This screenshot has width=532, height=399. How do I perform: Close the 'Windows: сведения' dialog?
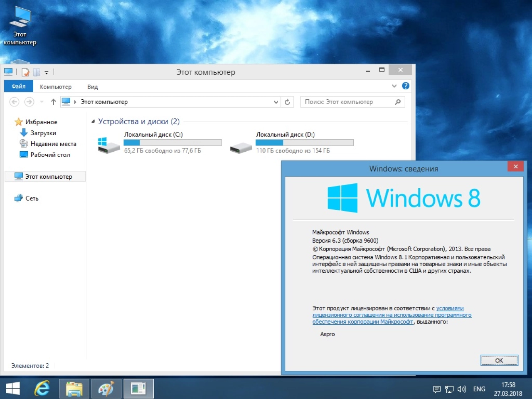(x=516, y=166)
